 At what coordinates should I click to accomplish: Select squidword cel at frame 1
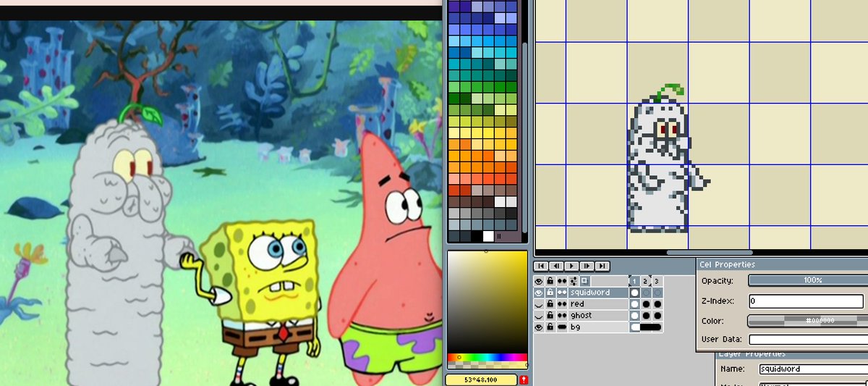(x=634, y=293)
